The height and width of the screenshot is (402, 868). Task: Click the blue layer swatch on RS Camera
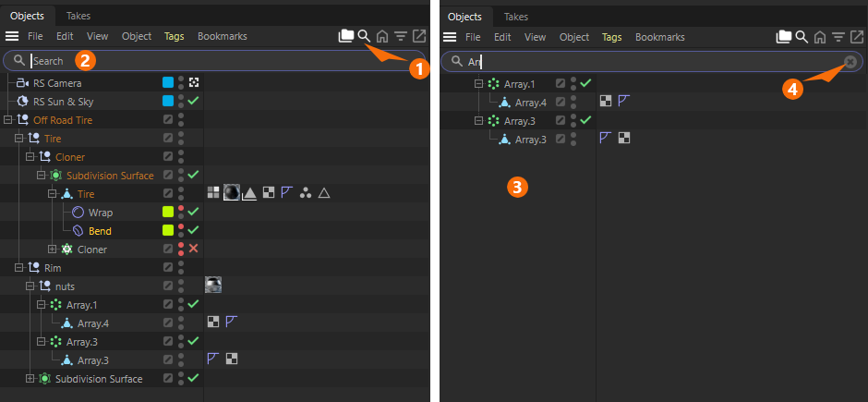coord(168,82)
